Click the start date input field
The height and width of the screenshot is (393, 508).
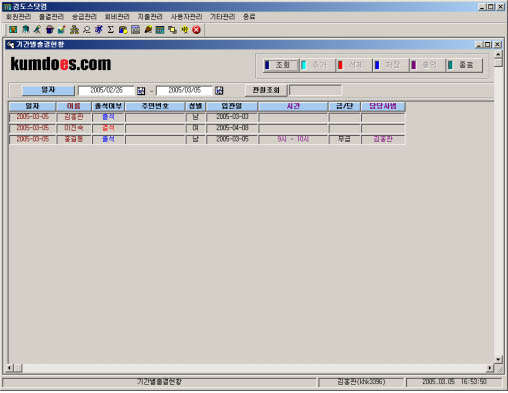(x=106, y=90)
